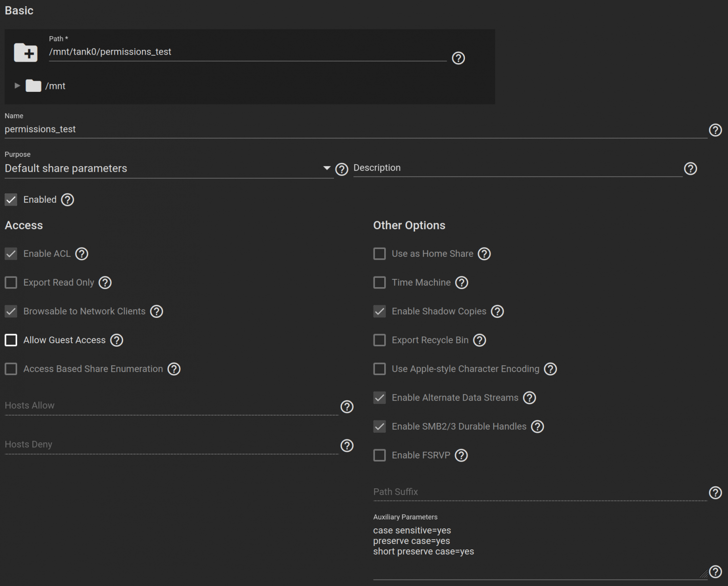
Task: Open help for Auxiliary Parameters
Action: 715,572
